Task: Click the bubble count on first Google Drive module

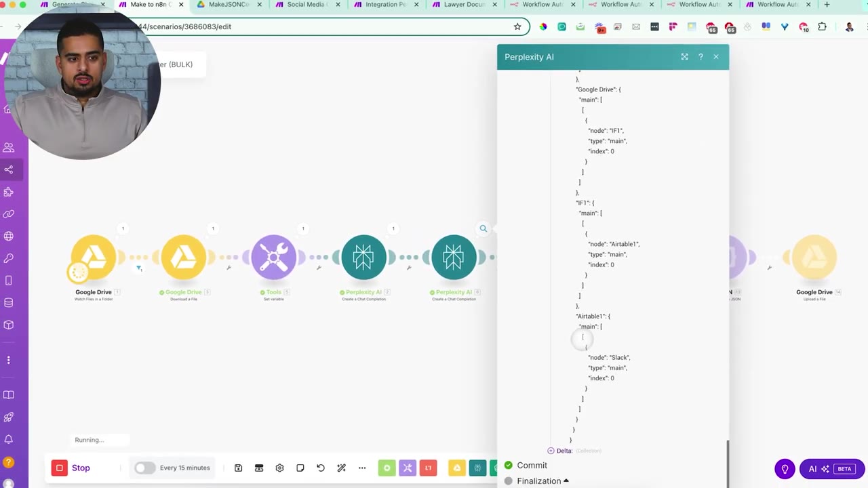Action: click(x=123, y=228)
